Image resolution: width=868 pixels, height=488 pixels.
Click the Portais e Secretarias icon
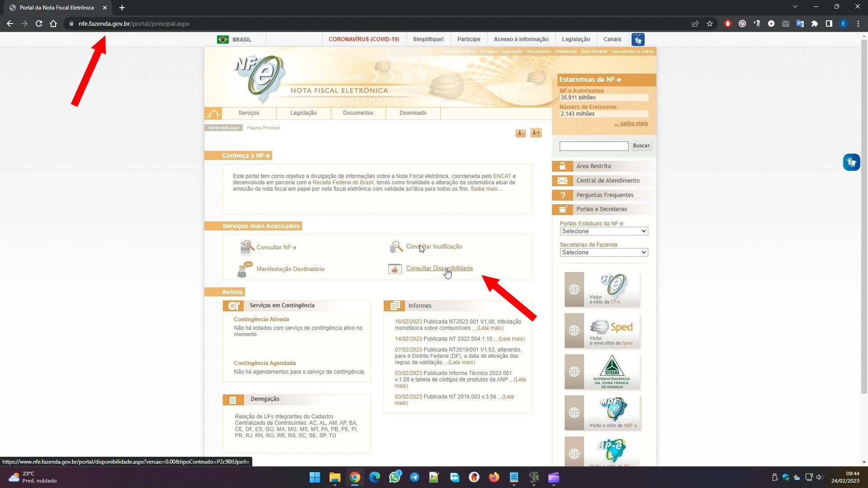(562, 209)
